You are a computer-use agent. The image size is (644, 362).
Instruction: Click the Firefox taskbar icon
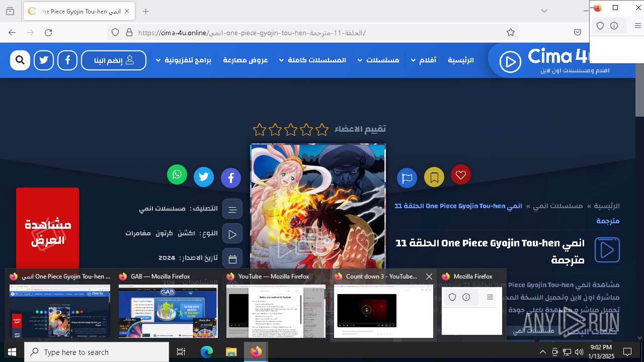256,352
